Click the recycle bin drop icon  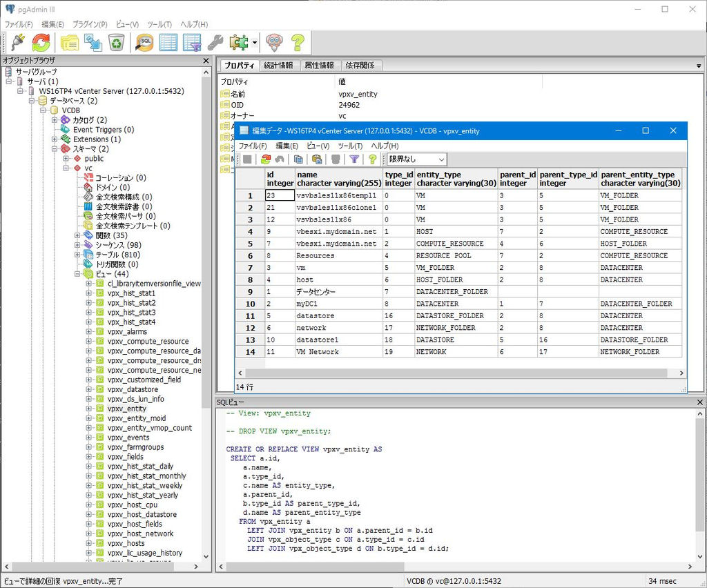(x=116, y=43)
